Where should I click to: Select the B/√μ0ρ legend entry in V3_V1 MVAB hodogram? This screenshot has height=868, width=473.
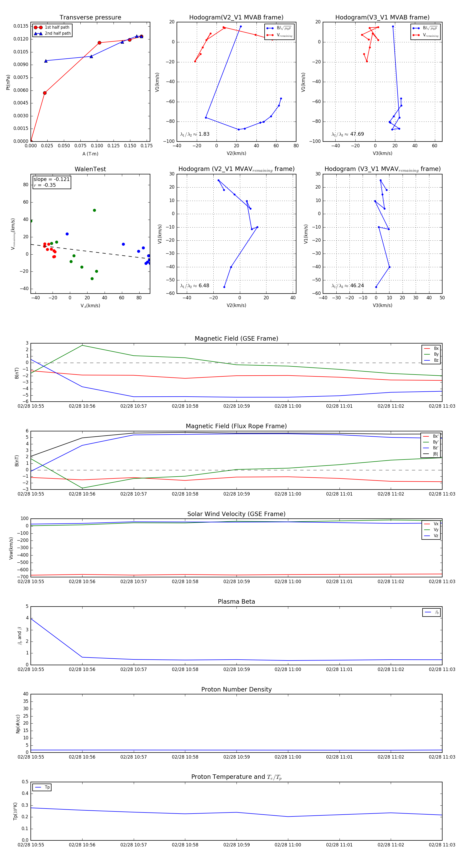point(425,28)
